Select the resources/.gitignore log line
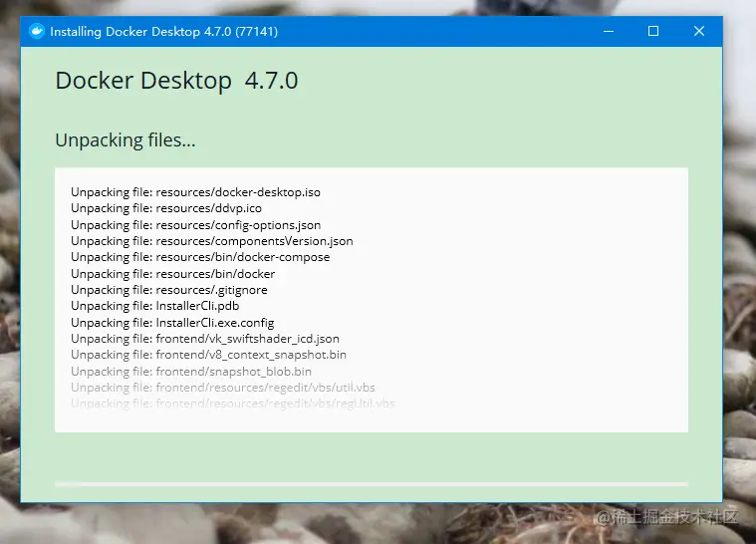This screenshot has width=756, height=544. [168, 290]
